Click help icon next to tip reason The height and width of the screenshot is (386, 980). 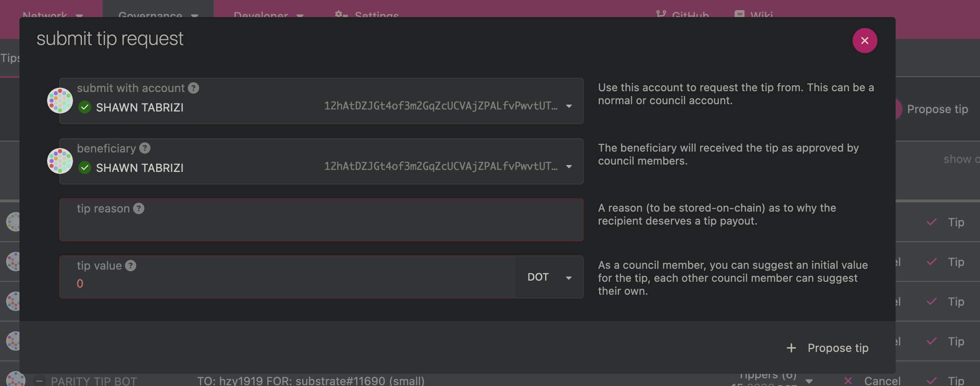click(x=139, y=208)
